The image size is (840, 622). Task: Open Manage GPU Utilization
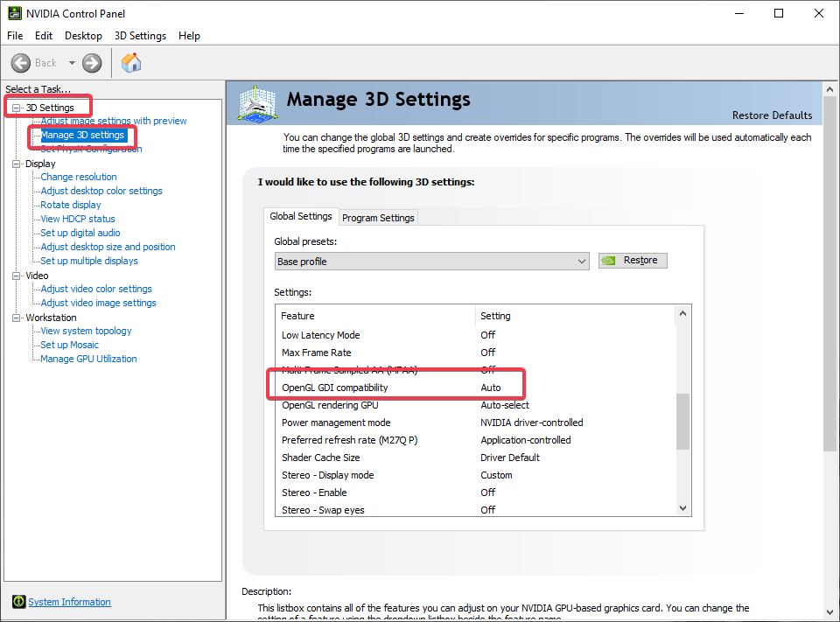click(x=89, y=359)
